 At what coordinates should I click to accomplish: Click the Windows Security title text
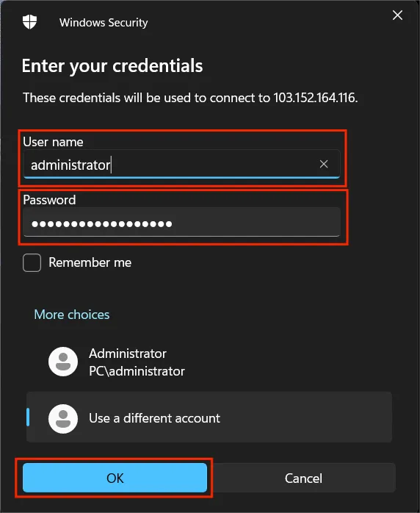click(104, 23)
